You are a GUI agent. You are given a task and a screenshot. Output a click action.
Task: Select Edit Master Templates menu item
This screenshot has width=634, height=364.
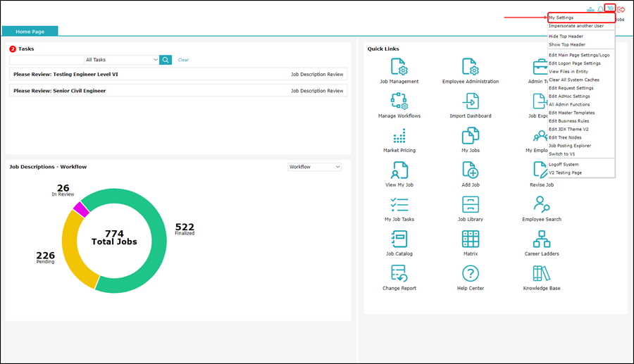coord(572,113)
